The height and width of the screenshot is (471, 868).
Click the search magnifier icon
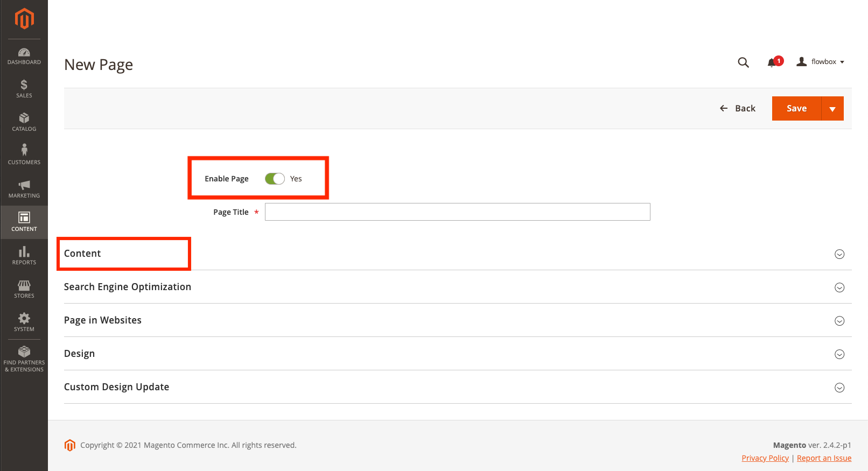point(743,62)
